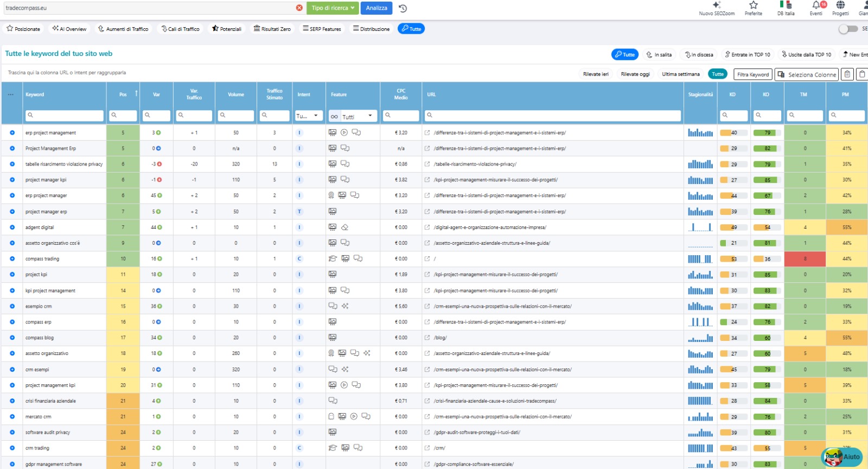Open URL link for tabelle risarcimento violazione privacy

tap(427, 164)
